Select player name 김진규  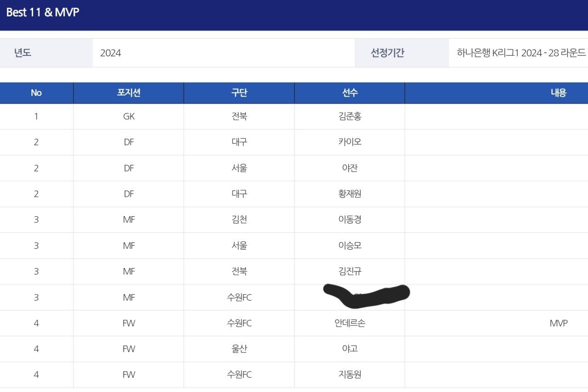tap(350, 271)
